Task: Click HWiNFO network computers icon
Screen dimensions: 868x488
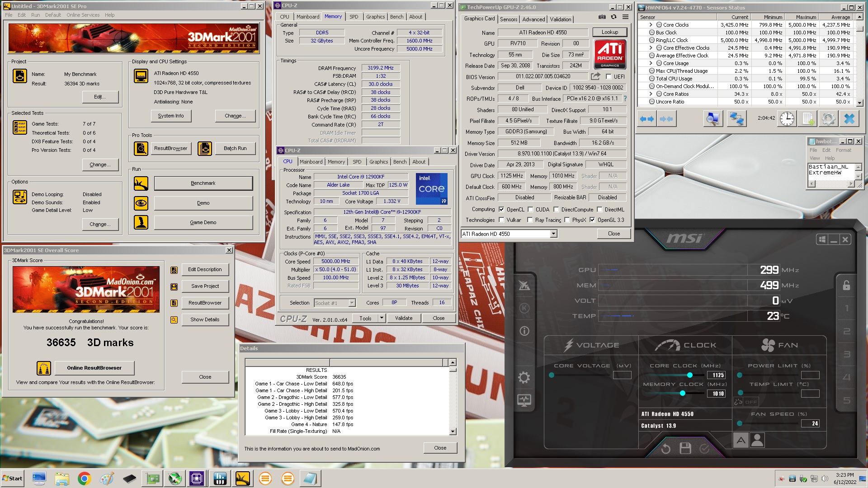Action: tap(737, 119)
